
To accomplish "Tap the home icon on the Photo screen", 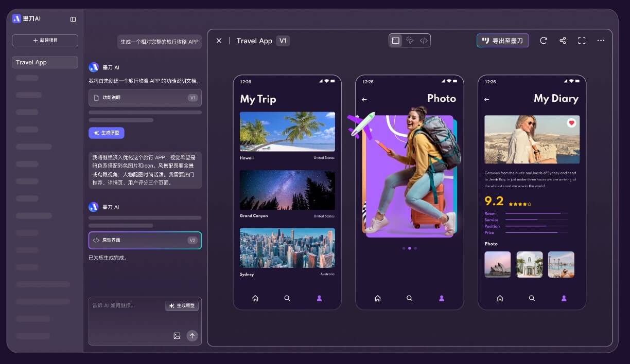I will pyautogui.click(x=377, y=298).
